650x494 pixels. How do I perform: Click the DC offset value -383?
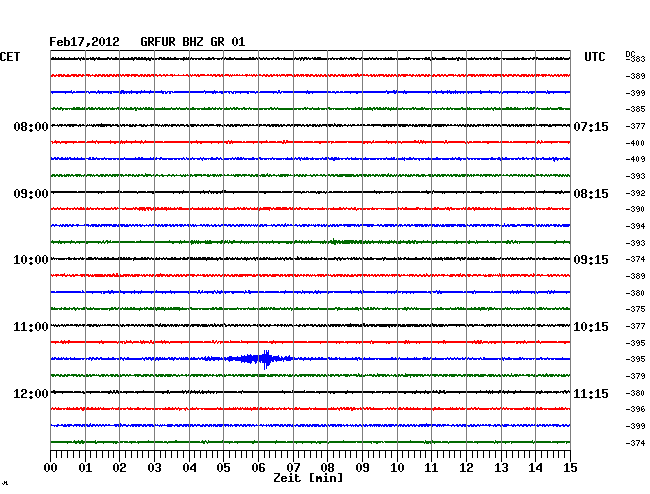click(635, 59)
